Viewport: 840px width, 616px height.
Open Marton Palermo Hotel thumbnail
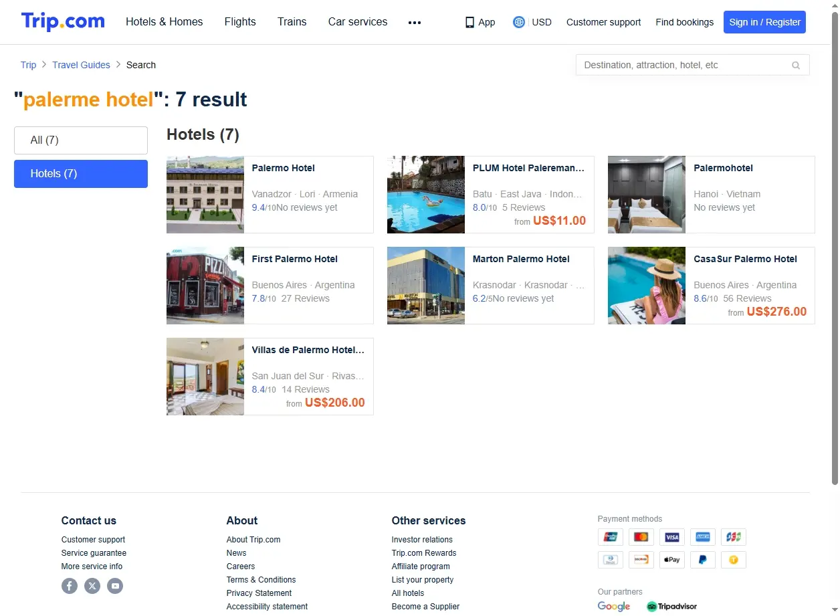pyautogui.click(x=426, y=286)
